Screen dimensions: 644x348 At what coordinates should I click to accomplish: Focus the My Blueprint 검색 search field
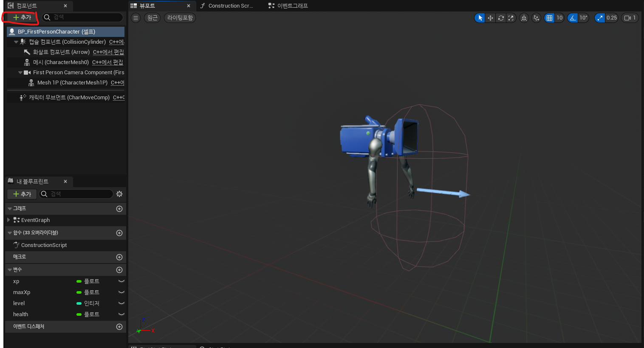(x=76, y=194)
